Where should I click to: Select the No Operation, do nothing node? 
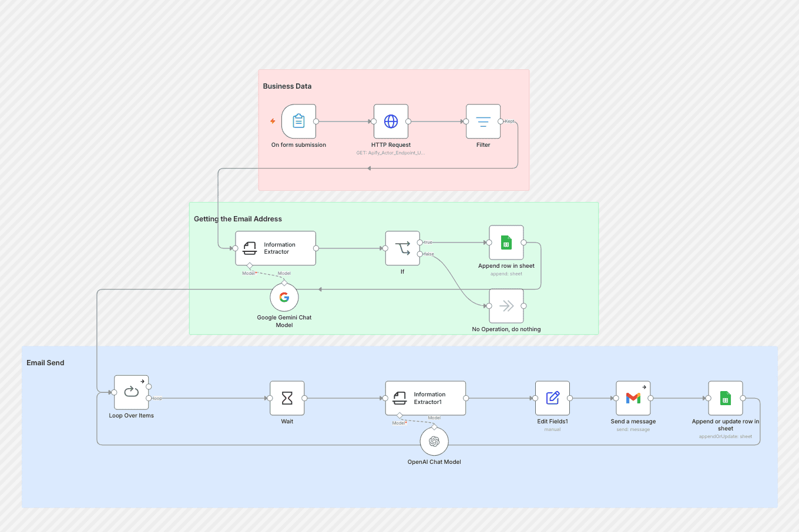click(506, 306)
